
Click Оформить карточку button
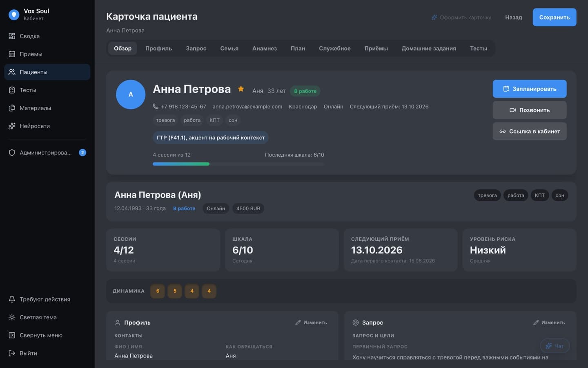tap(461, 18)
